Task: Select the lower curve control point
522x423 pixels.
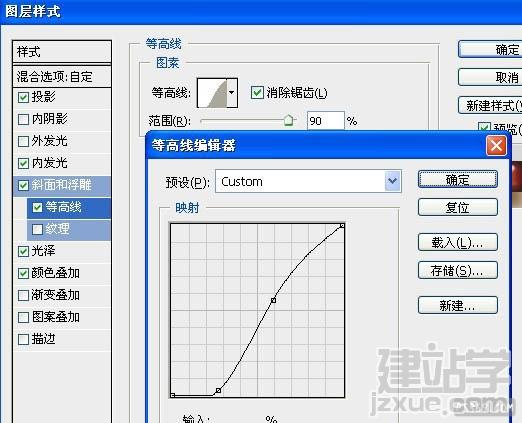Action: [x=218, y=390]
